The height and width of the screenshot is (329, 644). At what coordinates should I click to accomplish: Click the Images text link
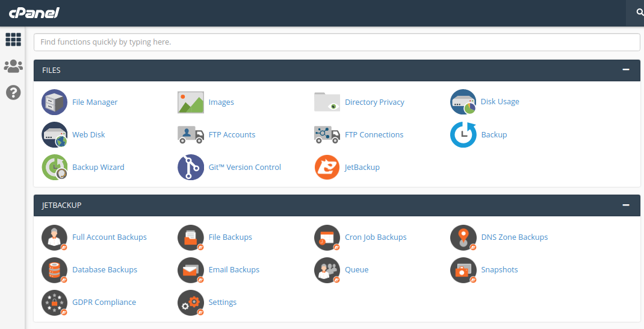pos(221,102)
